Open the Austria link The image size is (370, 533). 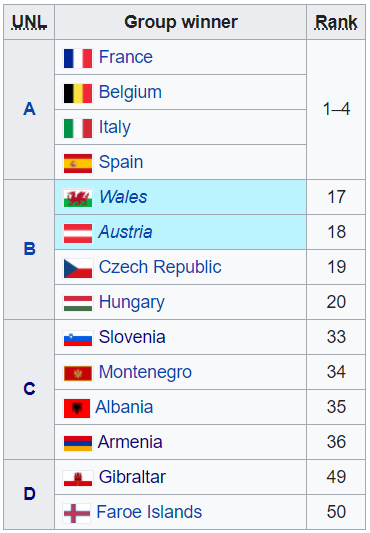[x=125, y=232]
